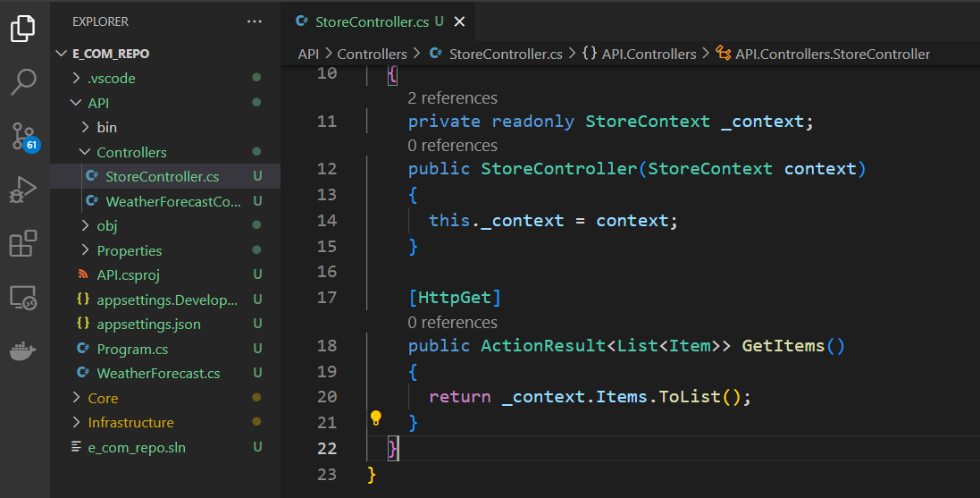Click line number 14 in the gutter

tap(327, 220)
